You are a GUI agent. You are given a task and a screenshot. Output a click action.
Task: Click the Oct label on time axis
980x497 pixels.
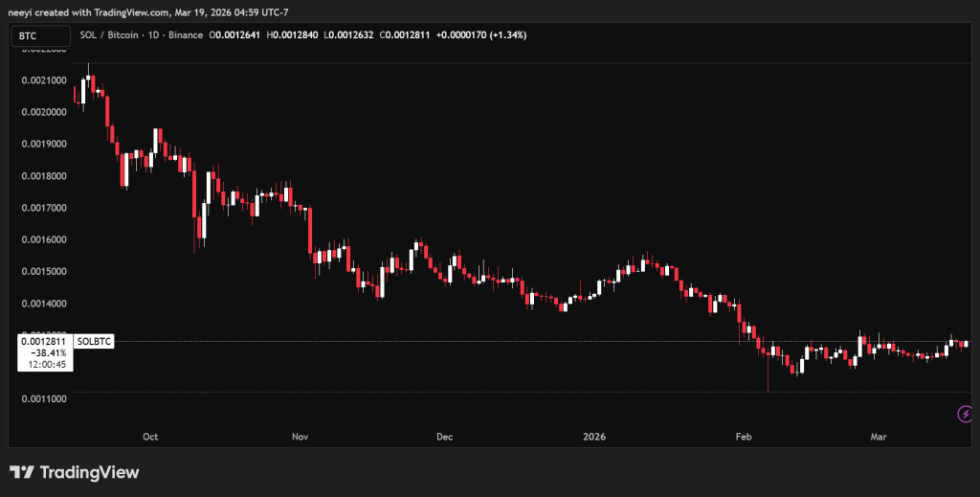click(149, 437)
